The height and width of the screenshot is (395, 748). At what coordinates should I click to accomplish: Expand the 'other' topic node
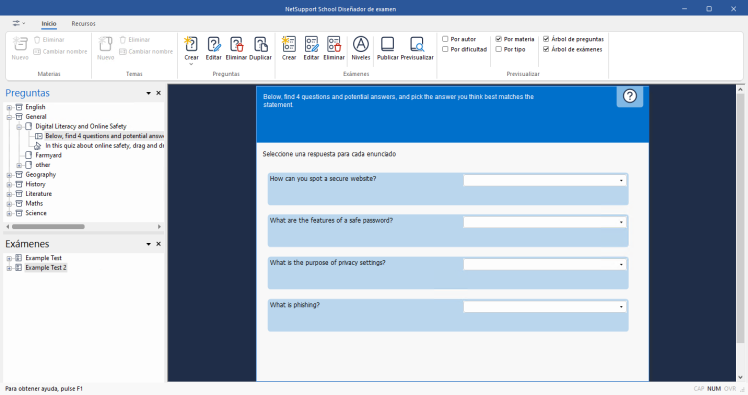click(19, 166)
